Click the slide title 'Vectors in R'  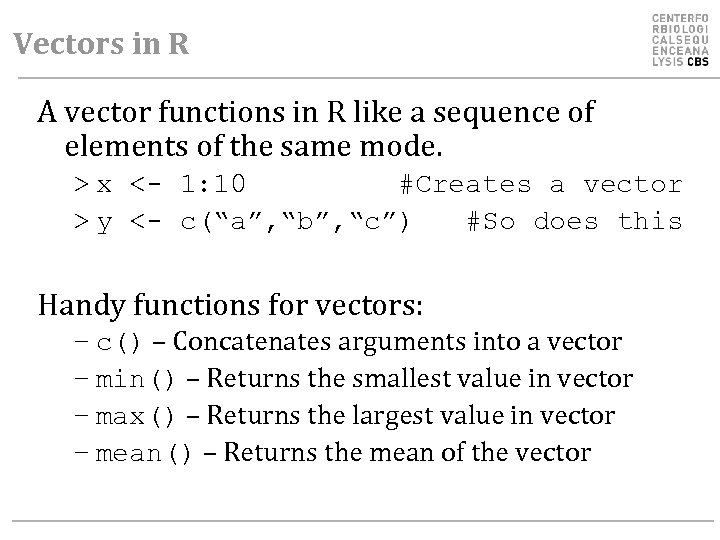coord(101,45)
